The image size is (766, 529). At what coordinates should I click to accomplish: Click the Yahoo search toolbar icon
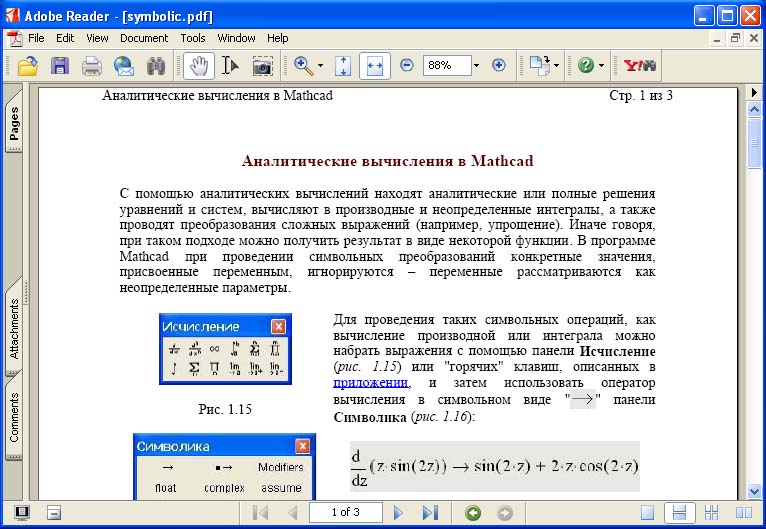pos(640,65)
